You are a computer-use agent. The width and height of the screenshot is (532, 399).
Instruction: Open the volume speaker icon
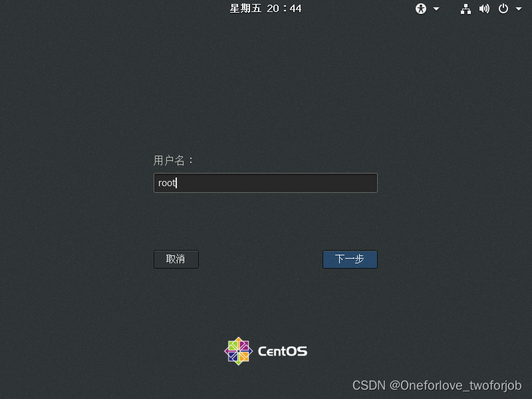point(484,9)
